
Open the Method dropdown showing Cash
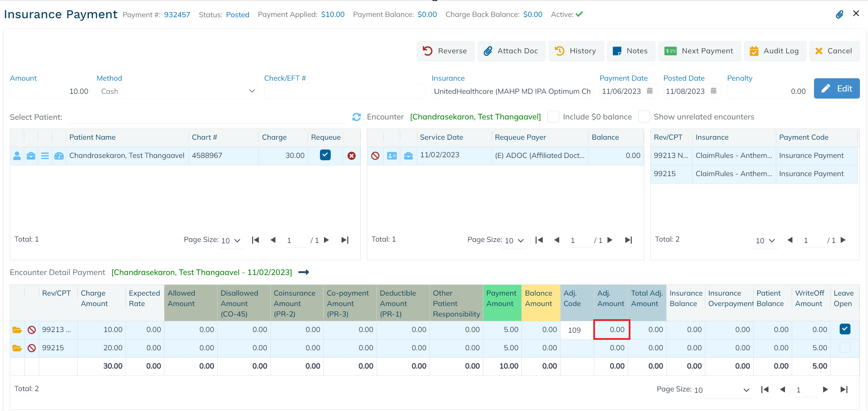pyautogui.click(x=177, y=91)
